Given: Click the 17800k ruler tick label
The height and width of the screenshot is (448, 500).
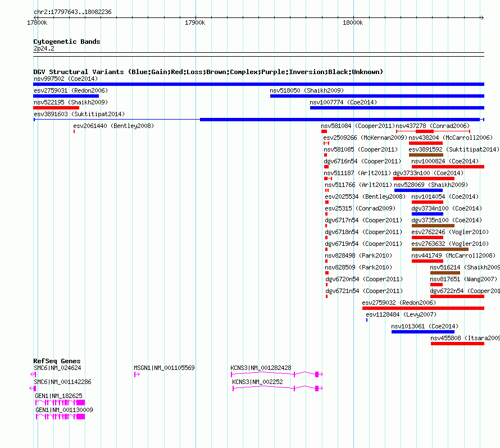Looking at the screenshot, I should pyautogui.click(x=37, y=22).
